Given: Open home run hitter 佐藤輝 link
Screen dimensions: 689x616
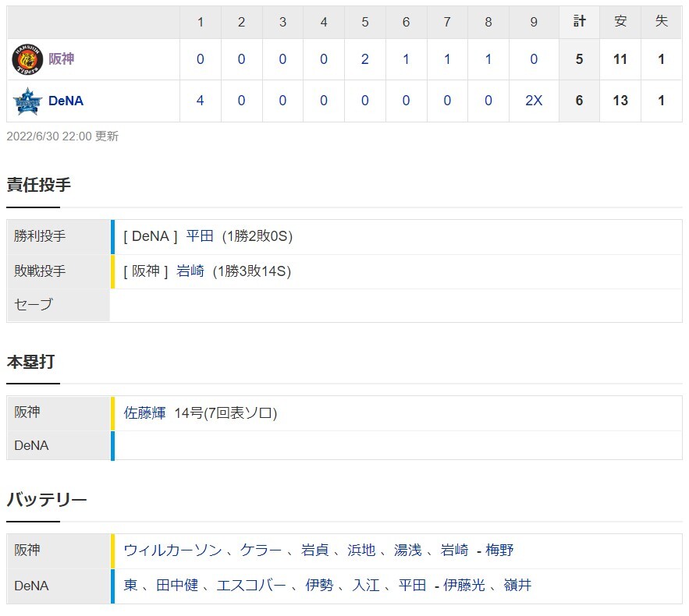Looking at the screenshot, I should [x=144, y=412].
